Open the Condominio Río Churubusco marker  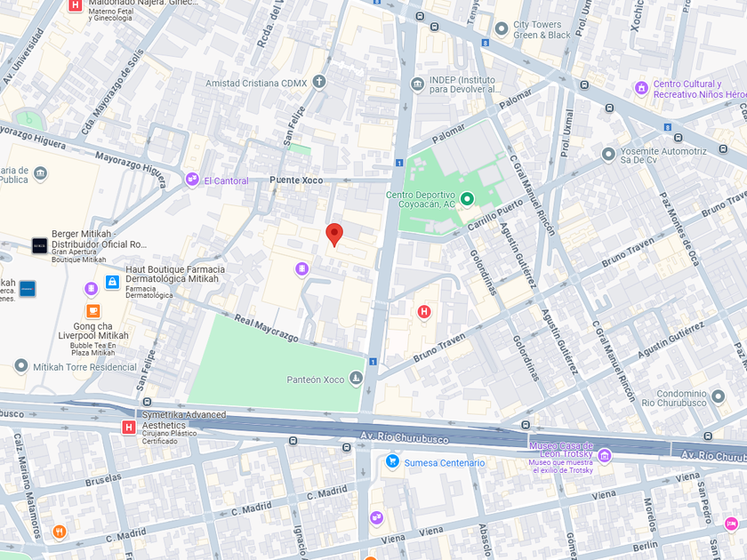coord(718,396)
